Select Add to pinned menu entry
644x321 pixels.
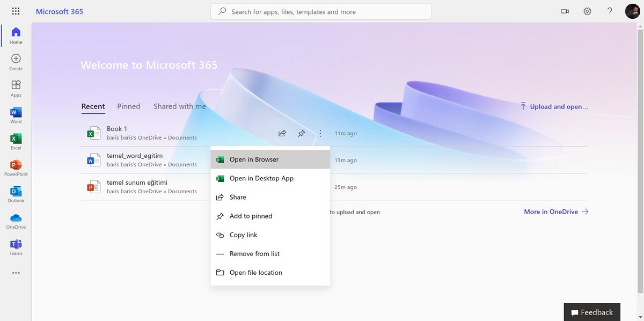click(270, 216)
